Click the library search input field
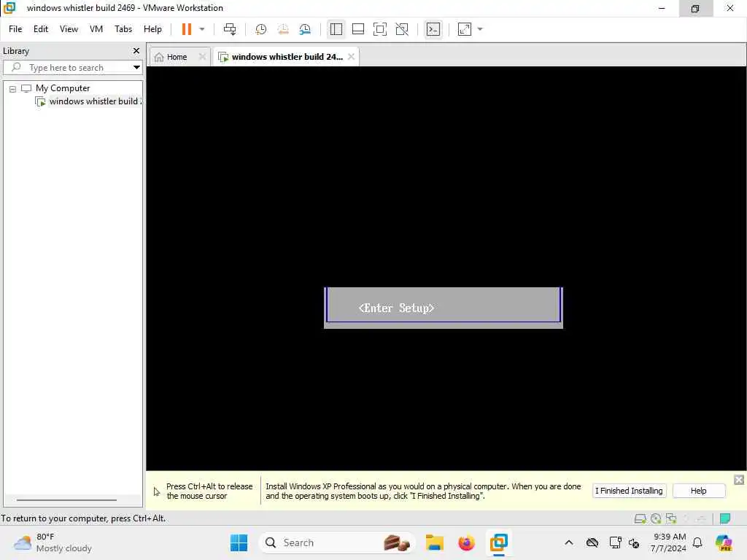Image resolution: width=747 pixels, height=560 pixels. (71, 68)
